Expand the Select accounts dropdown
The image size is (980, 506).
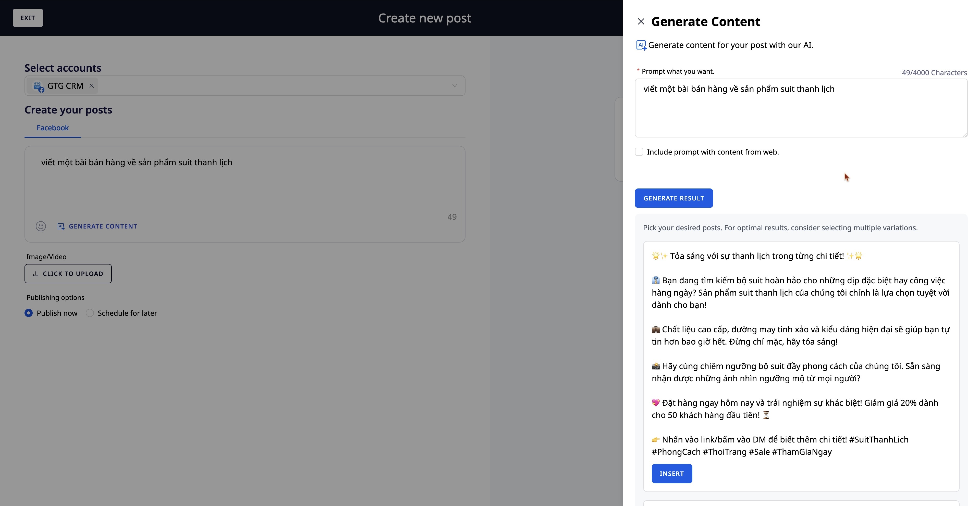click(x=454, y=86)
